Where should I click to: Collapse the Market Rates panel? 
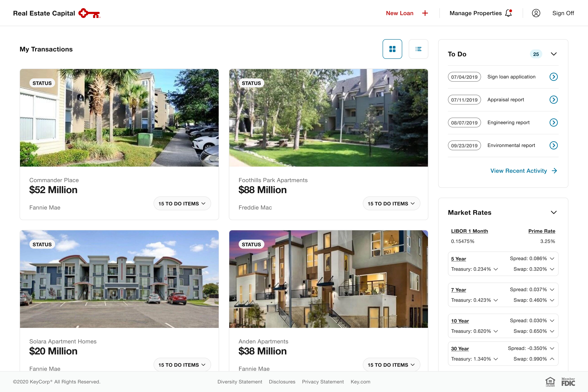pos(553,213)
